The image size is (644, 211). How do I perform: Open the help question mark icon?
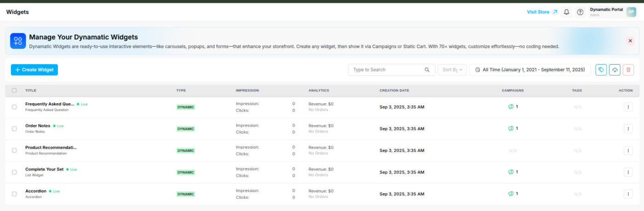[580, 12]
